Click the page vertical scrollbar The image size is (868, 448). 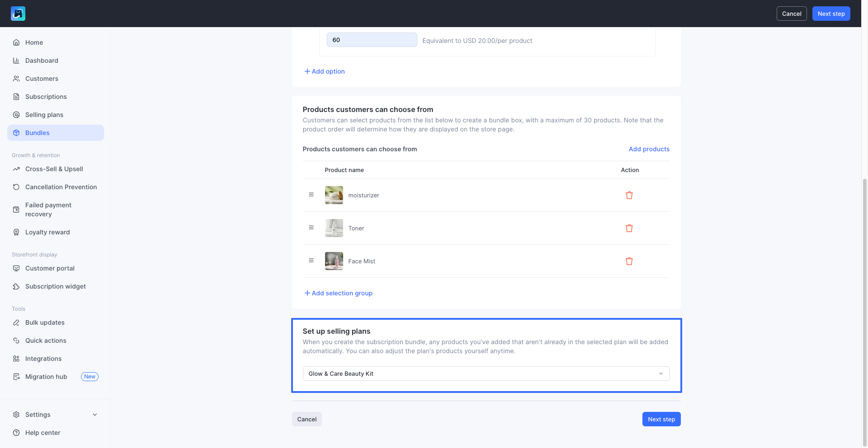click(x=865, y=312)
